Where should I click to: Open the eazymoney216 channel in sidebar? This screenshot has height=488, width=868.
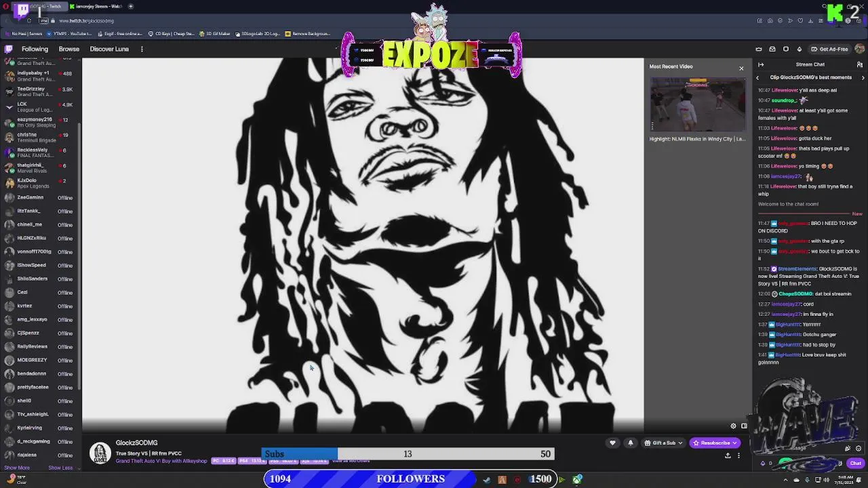click(x=39, y=122)
